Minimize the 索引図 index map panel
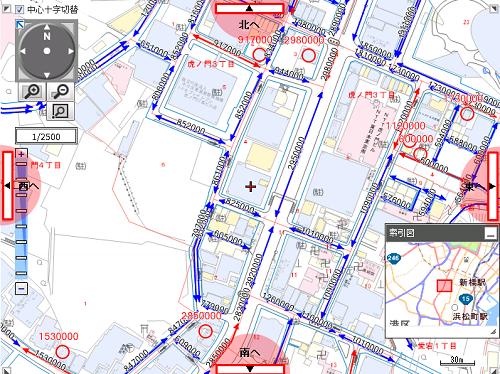 [x=490, y=234]
